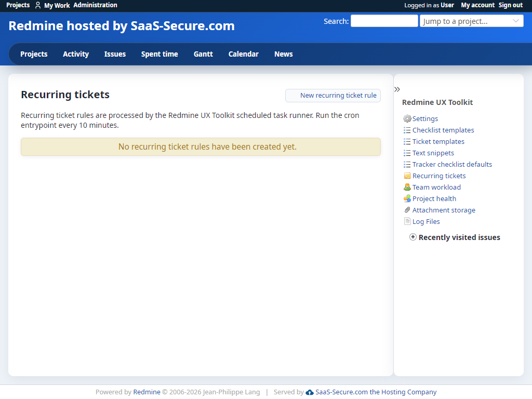Screen dimensions: 532x399
Task: Open the Text snippets link
Action: (433, 153)
